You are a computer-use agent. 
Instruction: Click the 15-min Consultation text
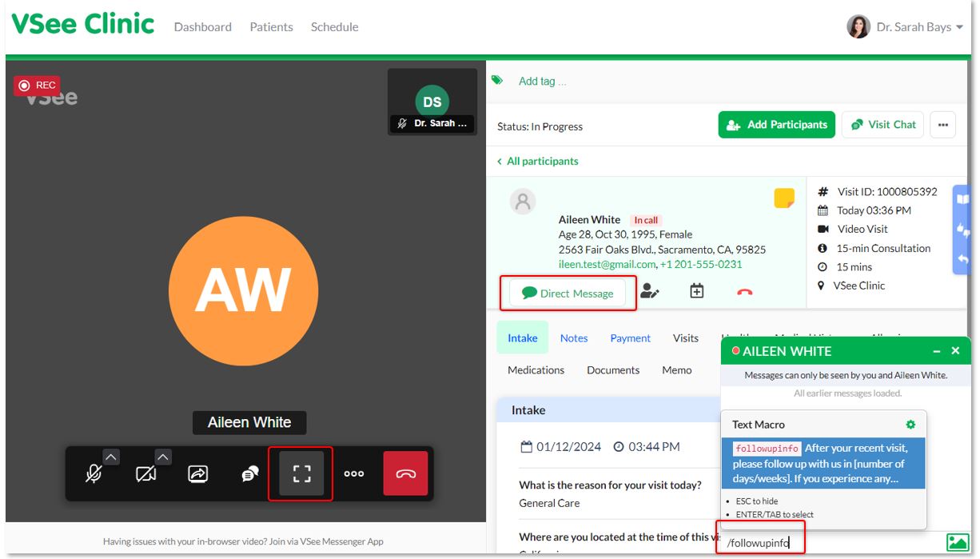coord(884,248)
